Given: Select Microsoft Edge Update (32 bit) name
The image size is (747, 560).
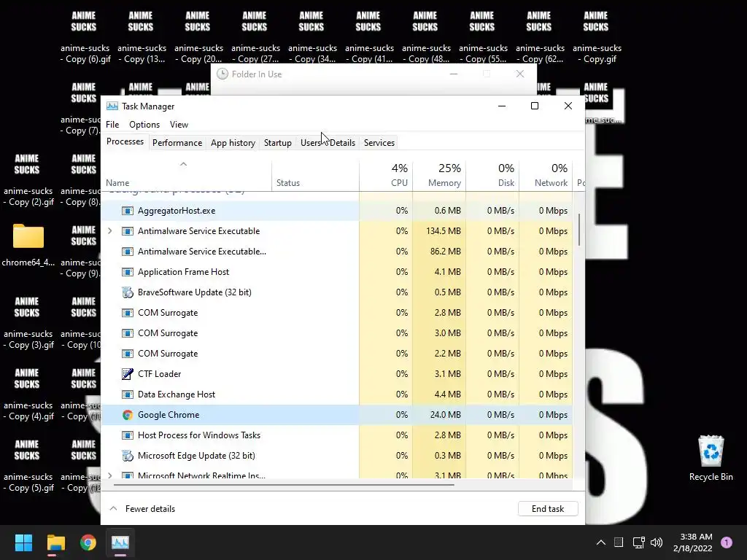Looking at the screenshot, I should pos(196,456).
